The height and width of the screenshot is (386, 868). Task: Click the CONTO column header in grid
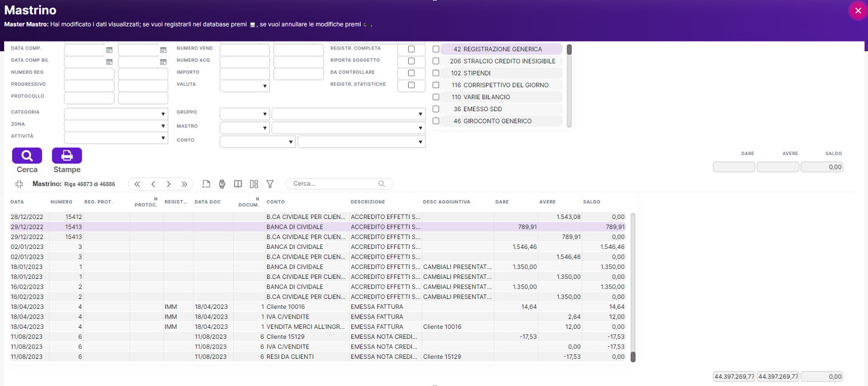[x=275, y=202]
